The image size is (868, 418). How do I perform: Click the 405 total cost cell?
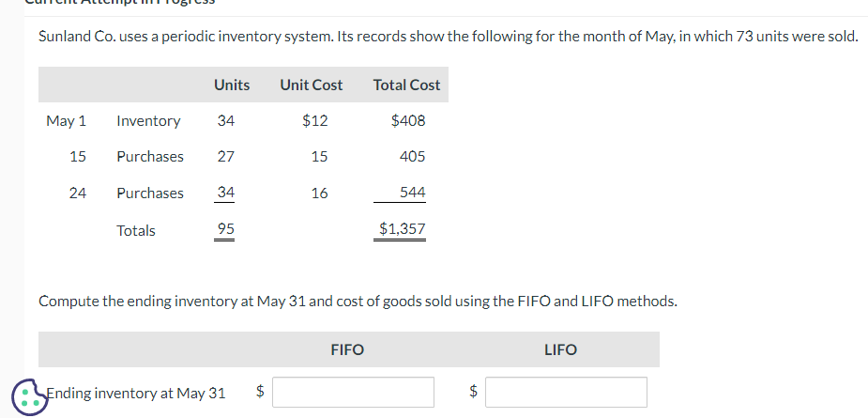pos(412,156)
